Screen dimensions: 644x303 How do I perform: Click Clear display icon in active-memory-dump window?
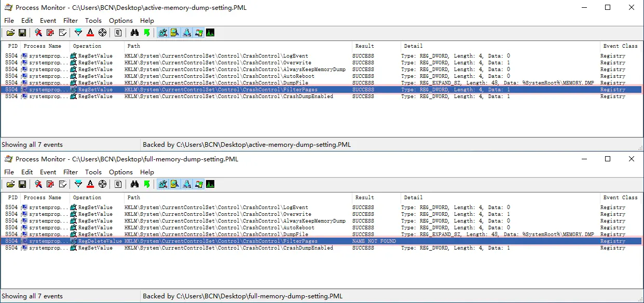coord(63,33)
